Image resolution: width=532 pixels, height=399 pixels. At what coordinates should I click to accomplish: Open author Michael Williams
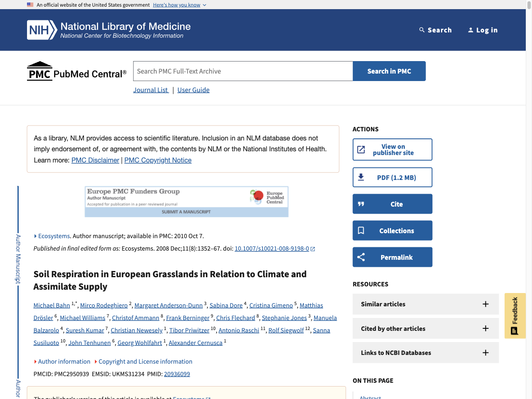click(82, 318)
